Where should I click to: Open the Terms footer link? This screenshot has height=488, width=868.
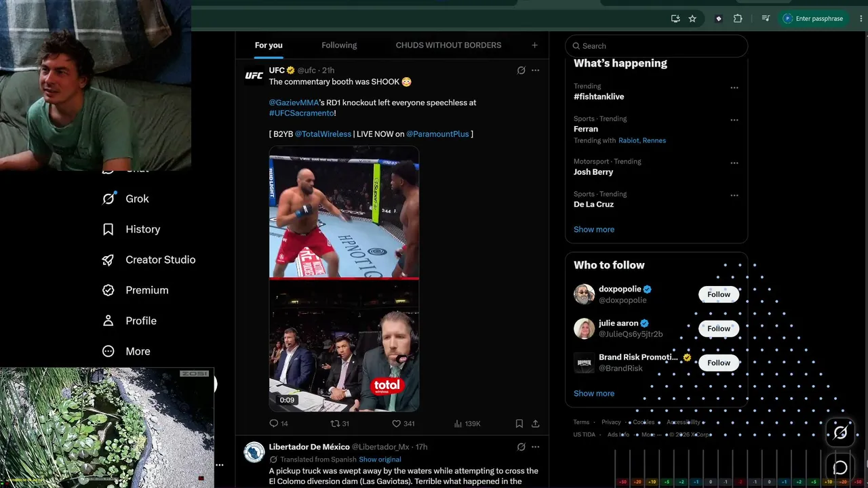(581, 422)
